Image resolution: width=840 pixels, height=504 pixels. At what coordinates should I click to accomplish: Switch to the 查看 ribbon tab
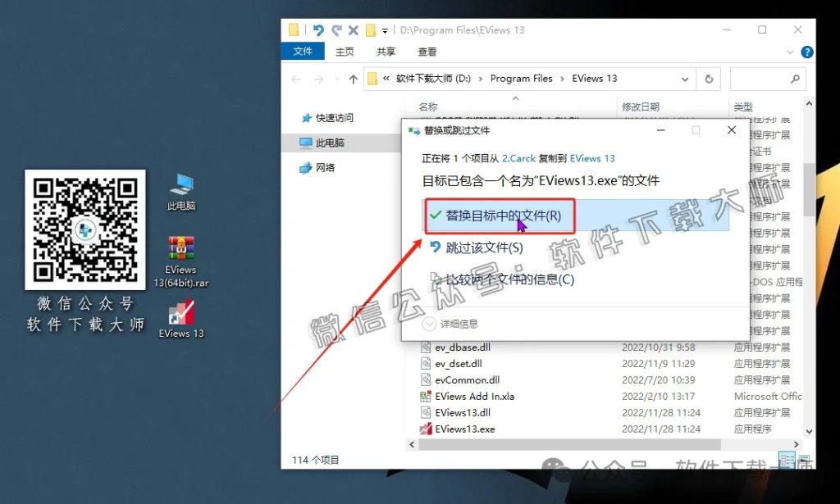click(x=427, y=52)
